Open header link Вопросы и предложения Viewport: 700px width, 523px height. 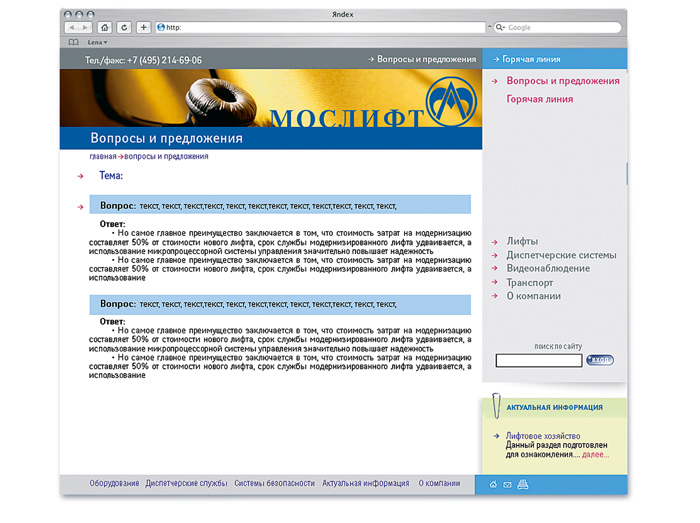(x=426, y=59)
